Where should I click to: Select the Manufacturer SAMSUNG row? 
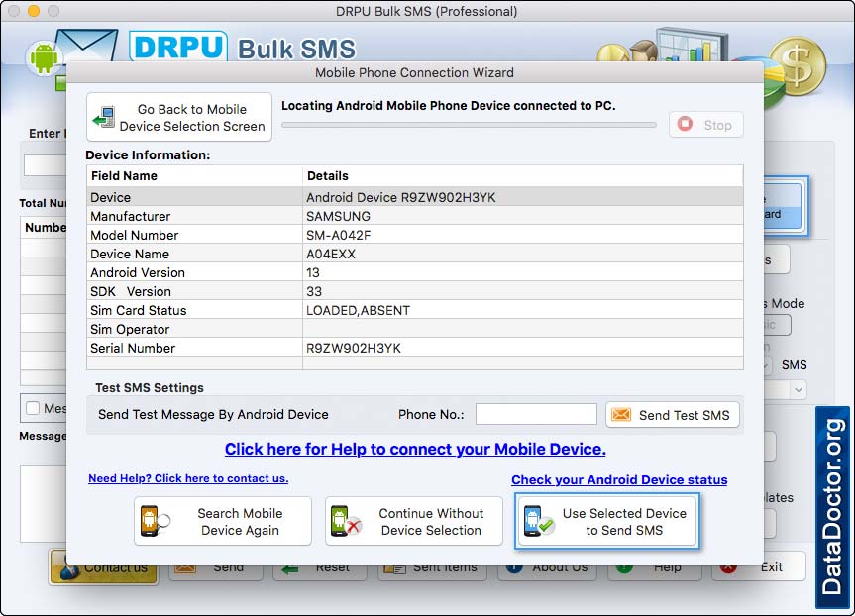point(414,216)
